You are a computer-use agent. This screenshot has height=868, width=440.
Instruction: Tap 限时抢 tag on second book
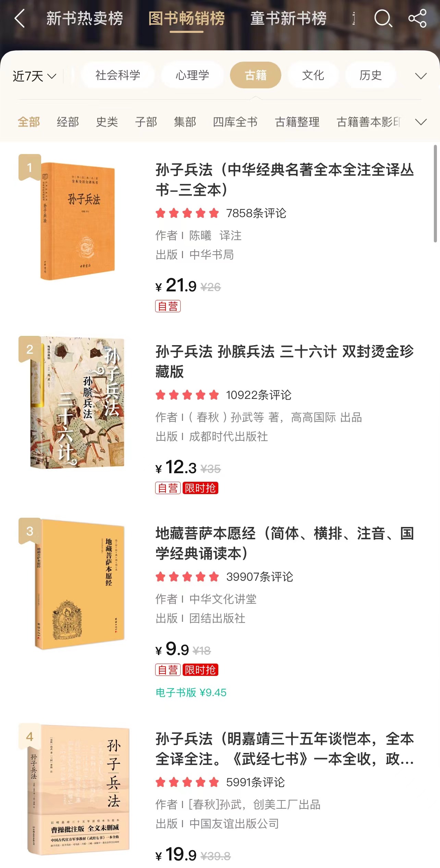point(200,488)
